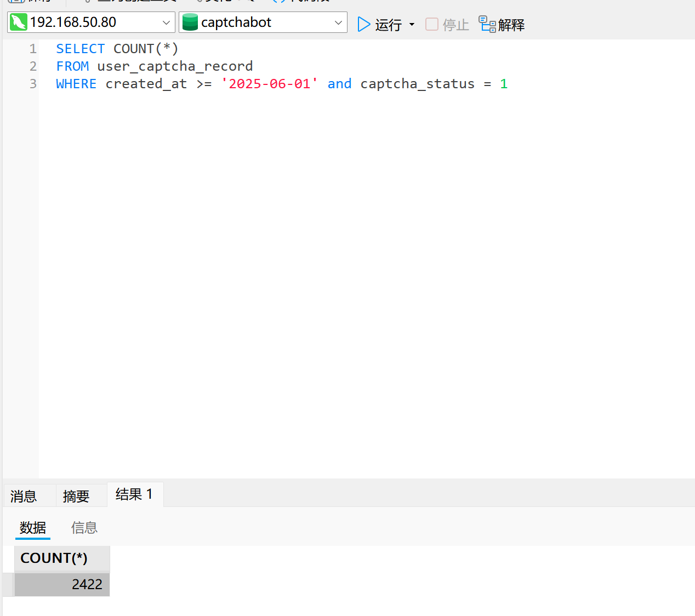Select the result cell showing 2422
The width and height of the screenshot is (695, 616).
tap(62, 584)
